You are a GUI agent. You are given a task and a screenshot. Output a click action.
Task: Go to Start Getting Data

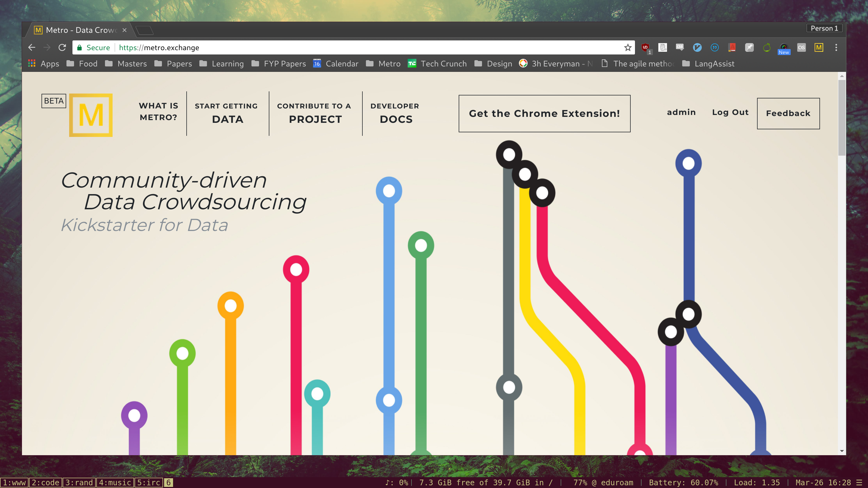[x=226, y=114]
